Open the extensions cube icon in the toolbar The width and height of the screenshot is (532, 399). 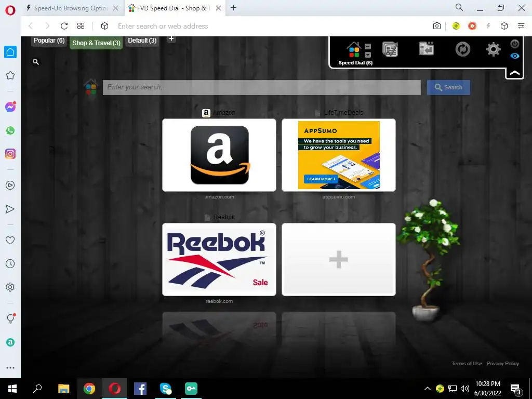tap(504, 26)
